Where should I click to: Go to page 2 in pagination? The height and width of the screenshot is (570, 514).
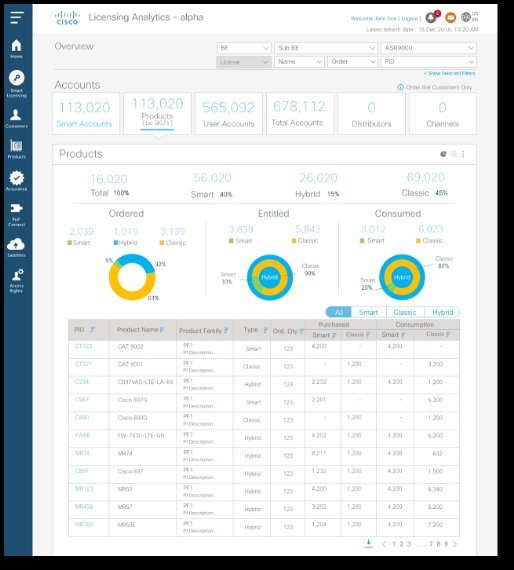[401, 544]
